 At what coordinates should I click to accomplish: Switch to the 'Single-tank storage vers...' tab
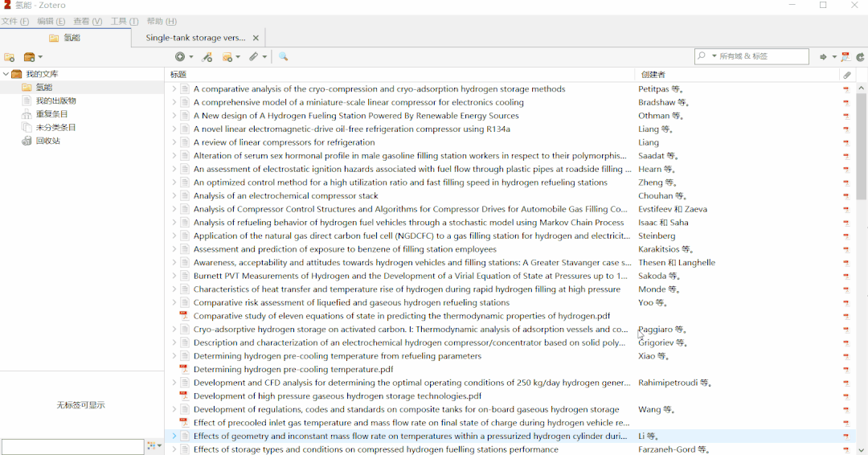click(x=195, y=38)
